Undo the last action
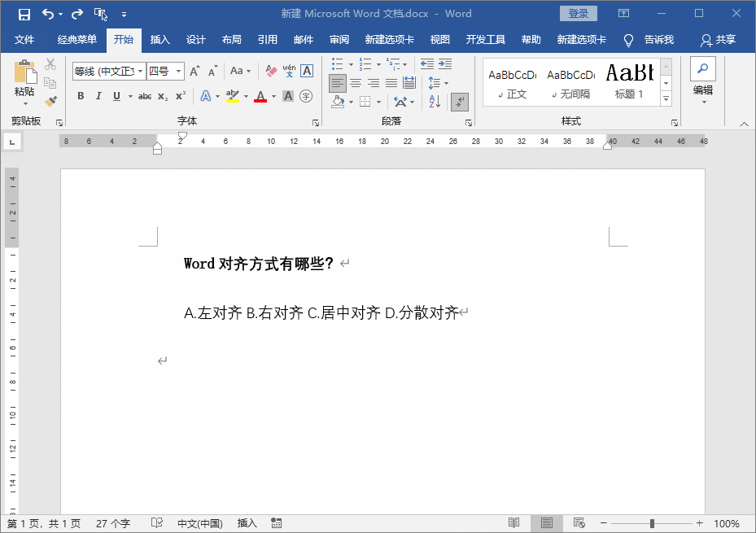Image resolution: width=756 pixels, height=533 pixels. (48, 14)
